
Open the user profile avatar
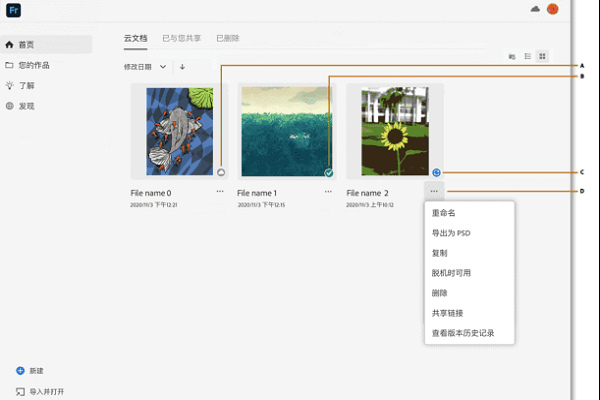pos(553,9)
